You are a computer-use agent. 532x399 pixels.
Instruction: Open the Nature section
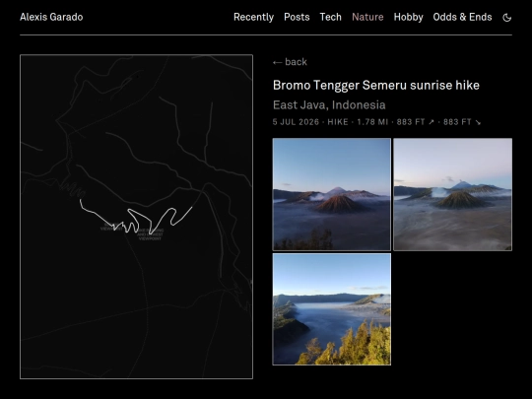[367, 17]
